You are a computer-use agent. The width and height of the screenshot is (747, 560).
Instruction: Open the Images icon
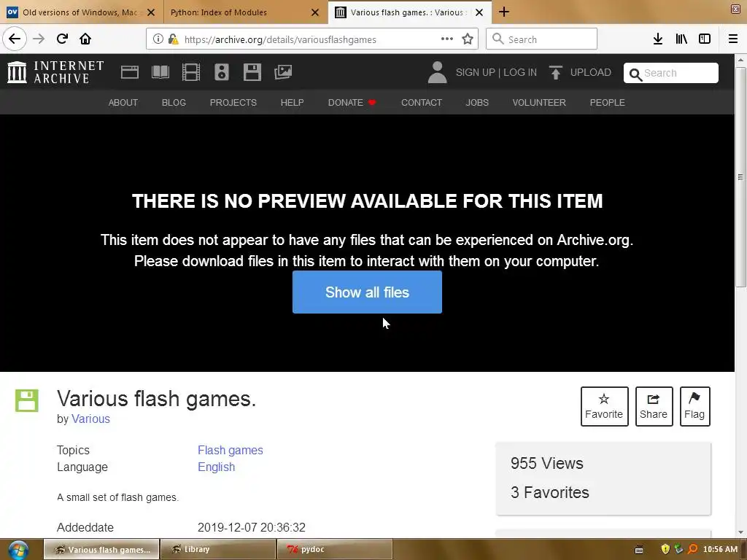tap(283, 72)
